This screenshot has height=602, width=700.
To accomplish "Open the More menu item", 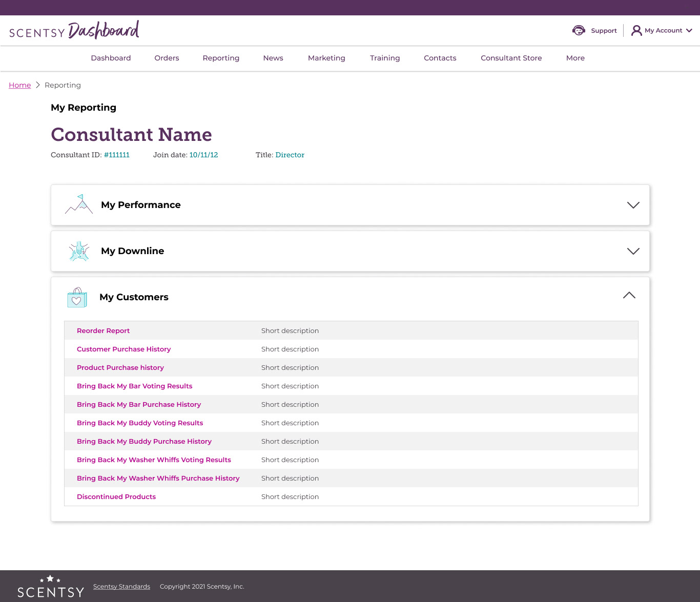I will click(575, 58).
